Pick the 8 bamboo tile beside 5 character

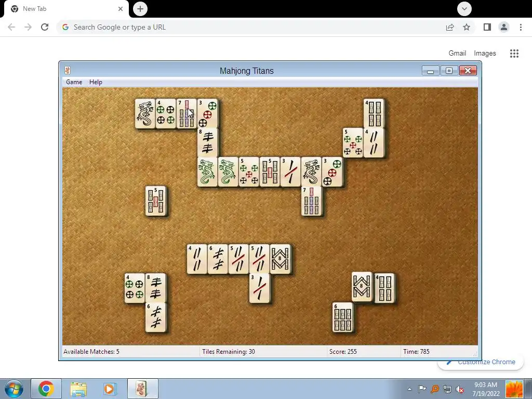(x=280, y=259)
